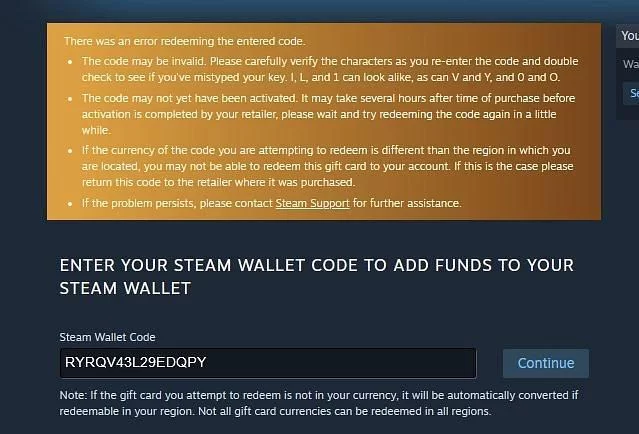Open the Steam Support link
The height and width of the screenshot is (434, 639).
click(x=313, y=203)
